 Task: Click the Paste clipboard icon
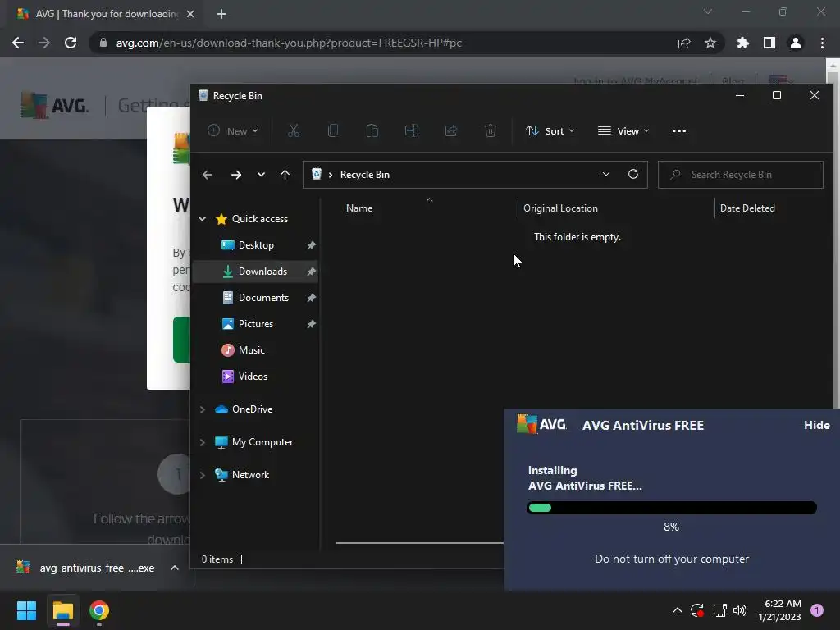pyautogui.click(x=372, y=130)
